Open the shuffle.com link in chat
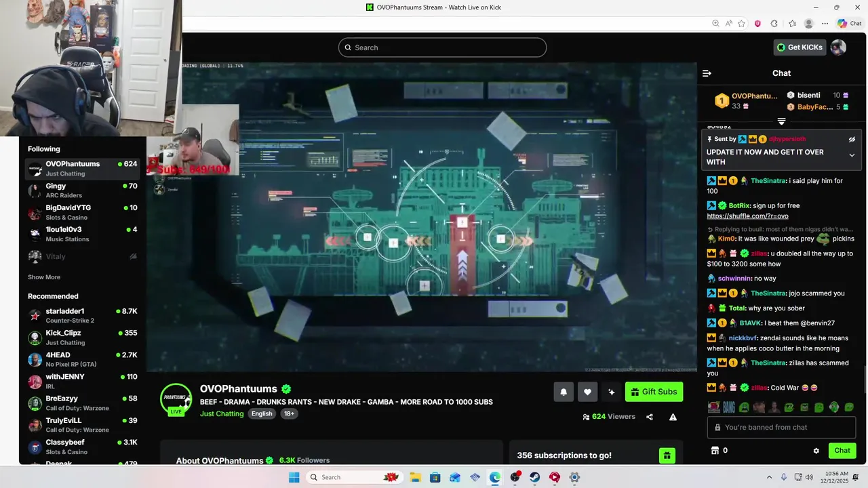This screenshot has height=488, width=868. click(x=747, y=216)
